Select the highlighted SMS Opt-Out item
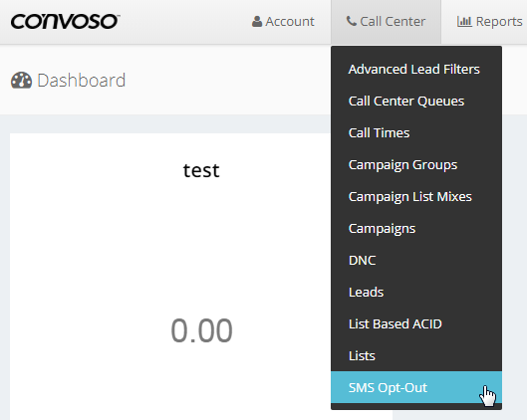The height and width of the screenshot is (420, 527). click(416, 387)
